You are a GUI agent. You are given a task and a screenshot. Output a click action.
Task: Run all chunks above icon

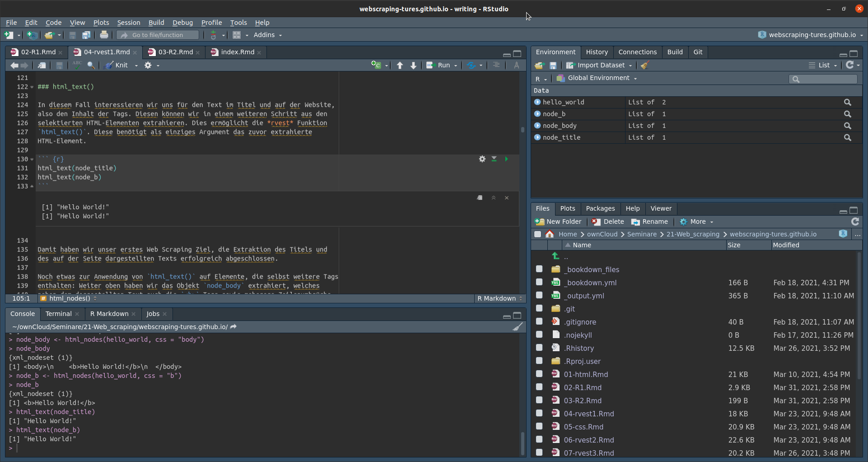pyautogui.click(x=494, y=159)
